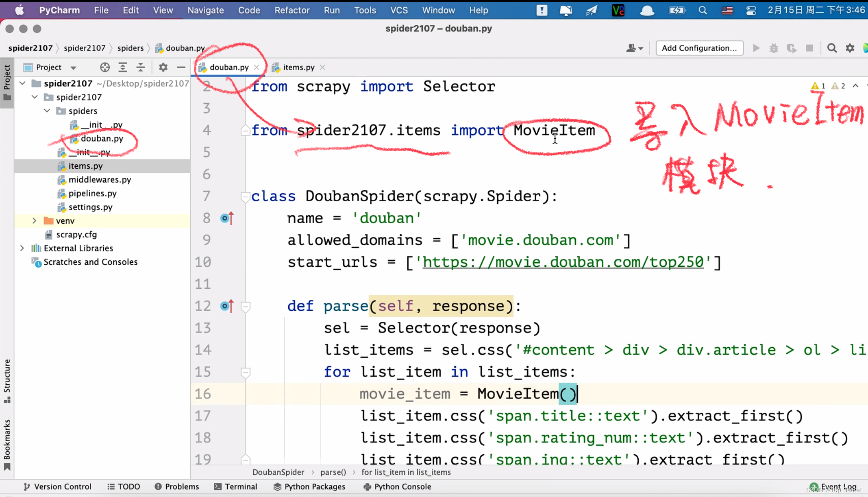
Task: Click the locate current file target icon
Action: click(x=104, y=68)
